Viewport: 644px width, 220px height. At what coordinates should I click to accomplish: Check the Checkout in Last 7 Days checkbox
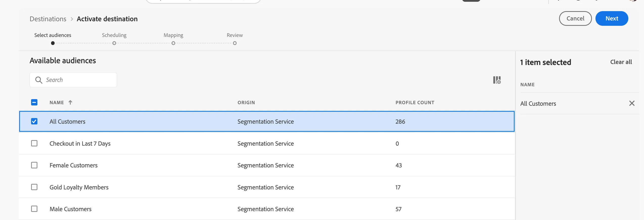[34, 143]
